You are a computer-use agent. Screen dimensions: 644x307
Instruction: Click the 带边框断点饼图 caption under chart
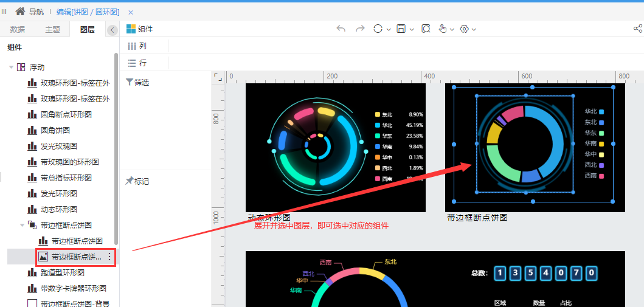tap(477, 218)
